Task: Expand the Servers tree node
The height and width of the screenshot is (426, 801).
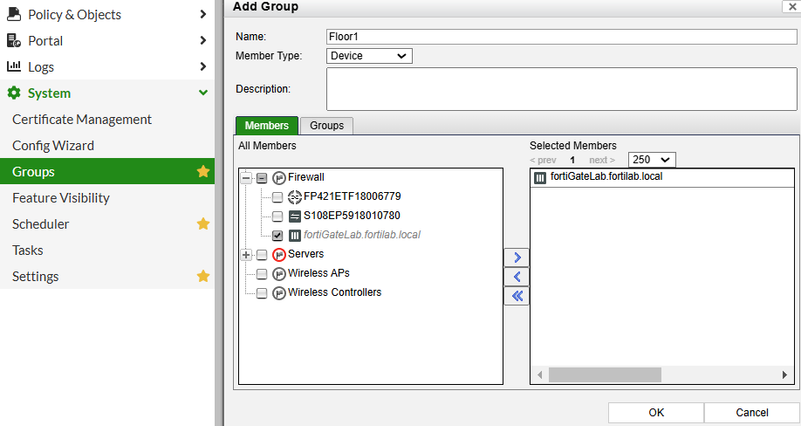Action: 245,254
